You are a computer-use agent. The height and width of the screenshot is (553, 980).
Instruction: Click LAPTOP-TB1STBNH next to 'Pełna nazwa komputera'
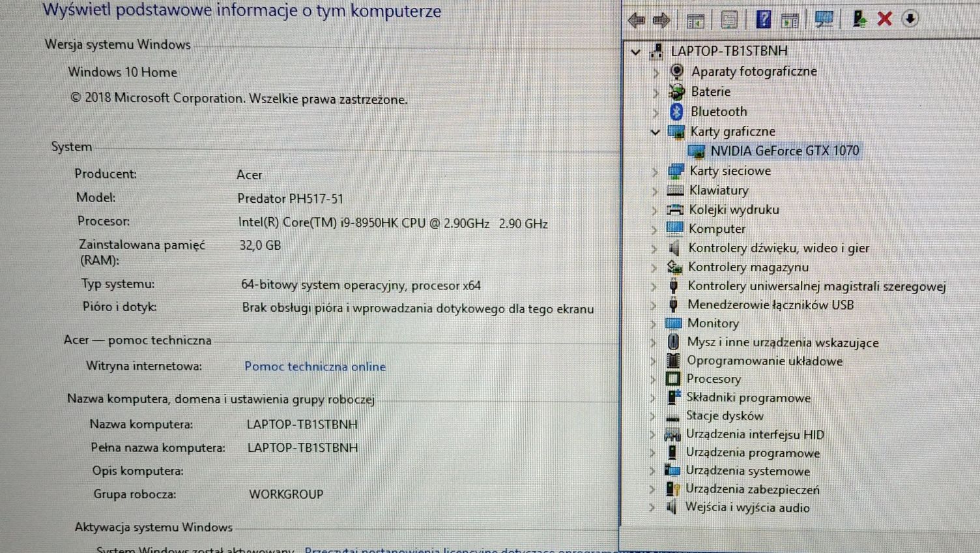(x=303, y=448)
